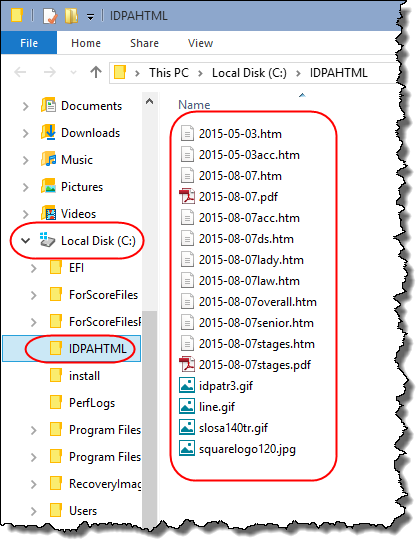The image size is (416, 540).
Task: Switch to the View ribbon tab
Action: [x=200, y=43]
